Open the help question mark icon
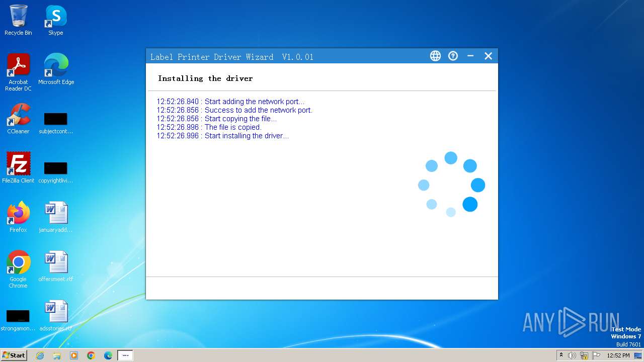 click(x=453, y=56)
